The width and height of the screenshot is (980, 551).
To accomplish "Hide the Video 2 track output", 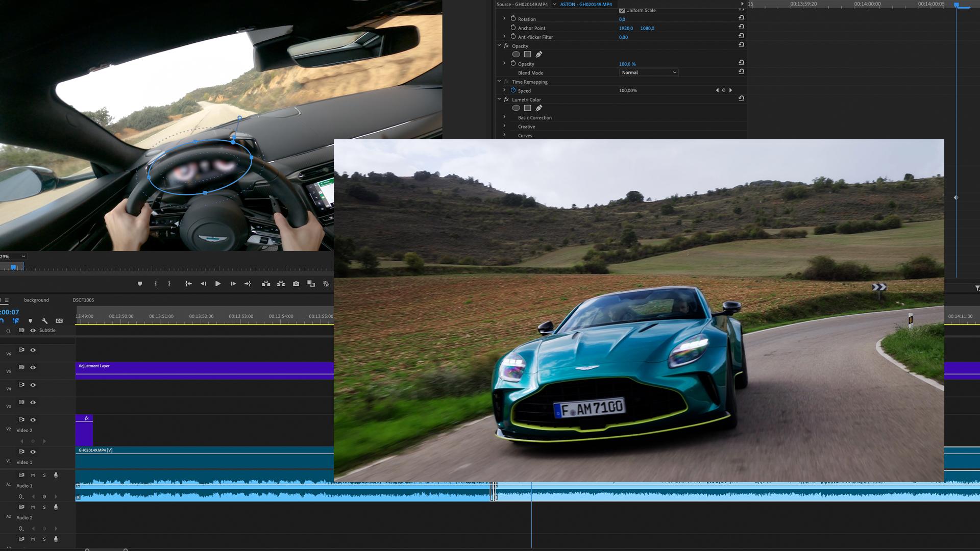I will (33, 420).
